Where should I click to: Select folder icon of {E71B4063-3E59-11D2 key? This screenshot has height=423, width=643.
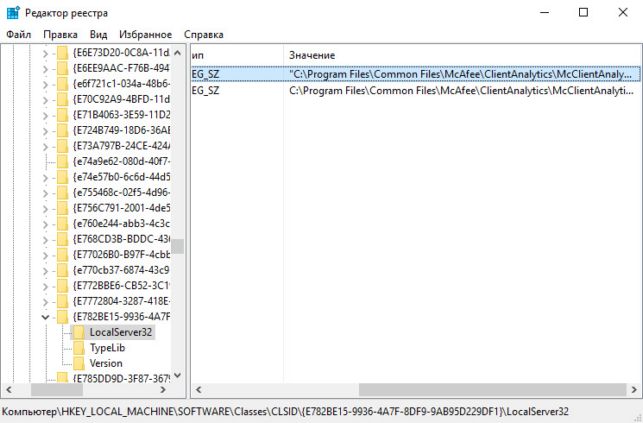(x=62, y=116)
